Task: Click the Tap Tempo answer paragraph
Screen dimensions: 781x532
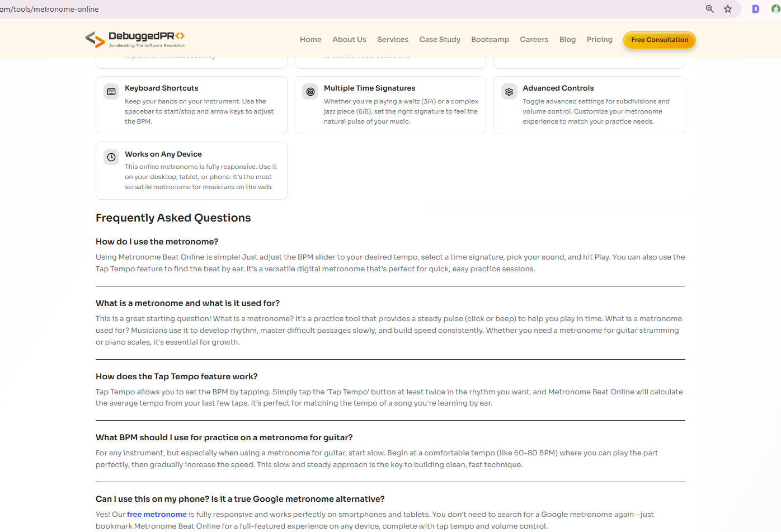Action: (x=389, y=397)
